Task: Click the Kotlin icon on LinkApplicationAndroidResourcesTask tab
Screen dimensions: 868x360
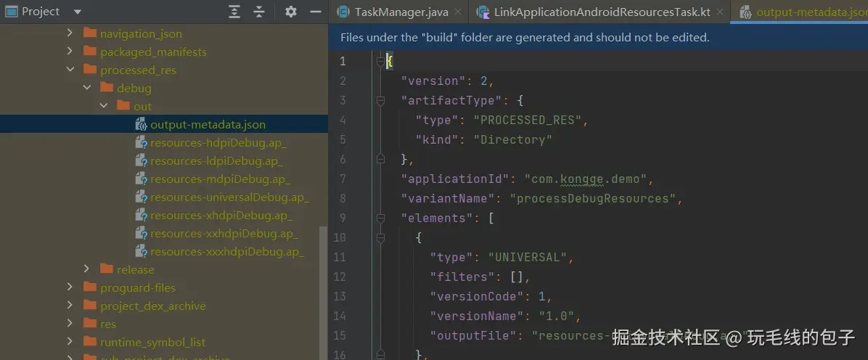Action: click(483, 12)
